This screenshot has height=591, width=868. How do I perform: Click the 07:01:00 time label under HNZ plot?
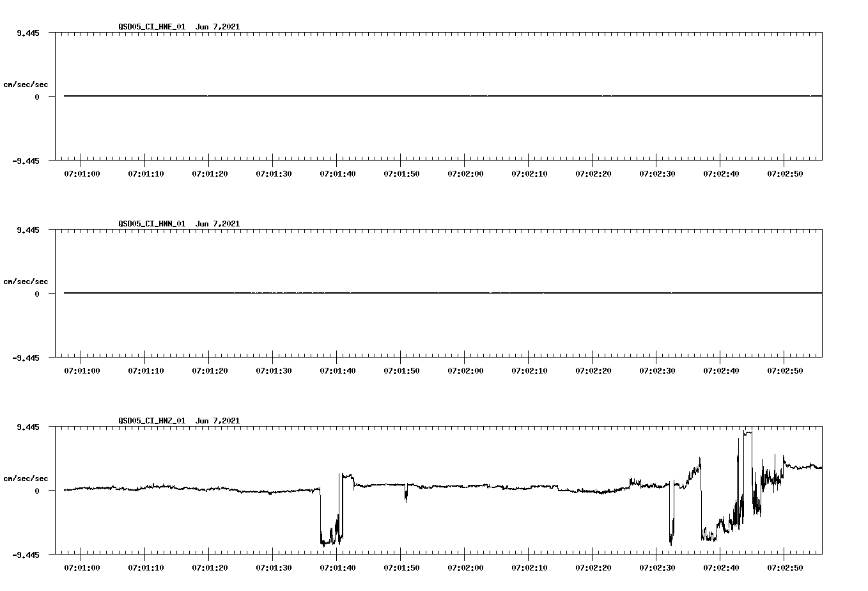[x=82, y=567]
